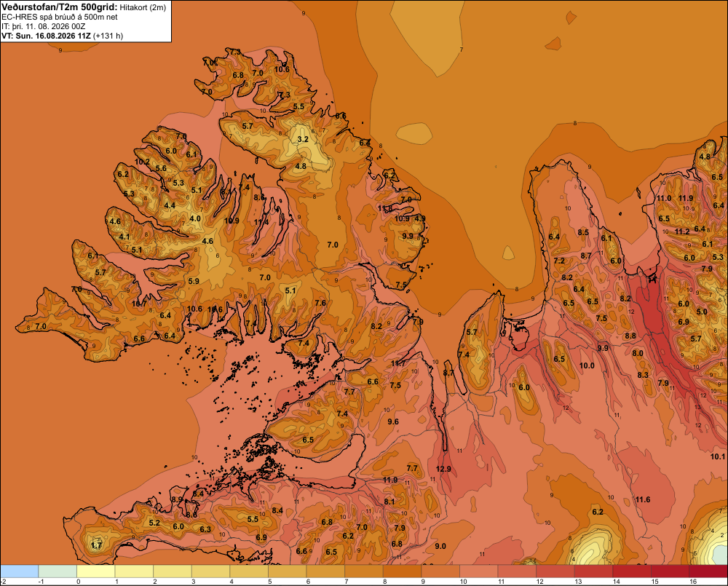Select the 11.4 temperature reading
The image size is (728, 586).
click(x=261, y=223)
